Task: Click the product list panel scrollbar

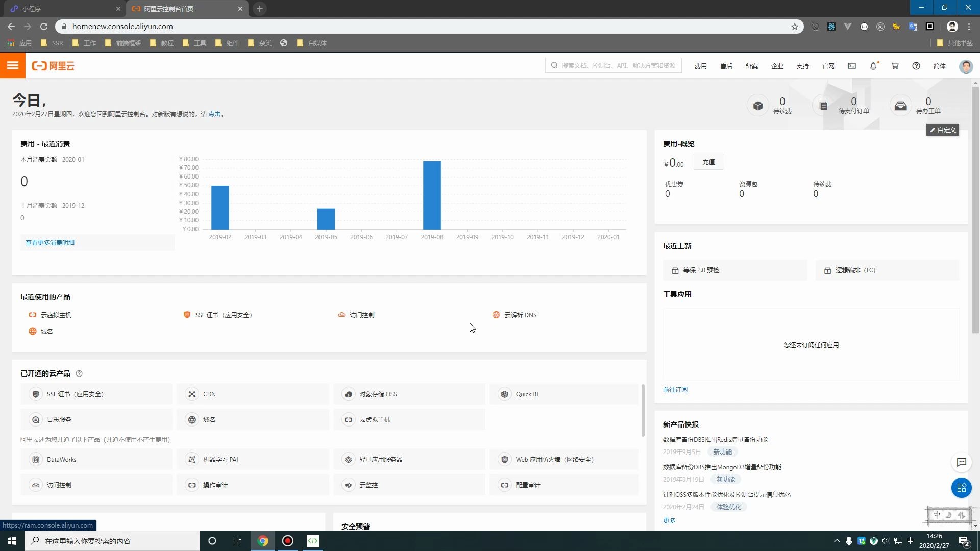Action: pos(643,411)
